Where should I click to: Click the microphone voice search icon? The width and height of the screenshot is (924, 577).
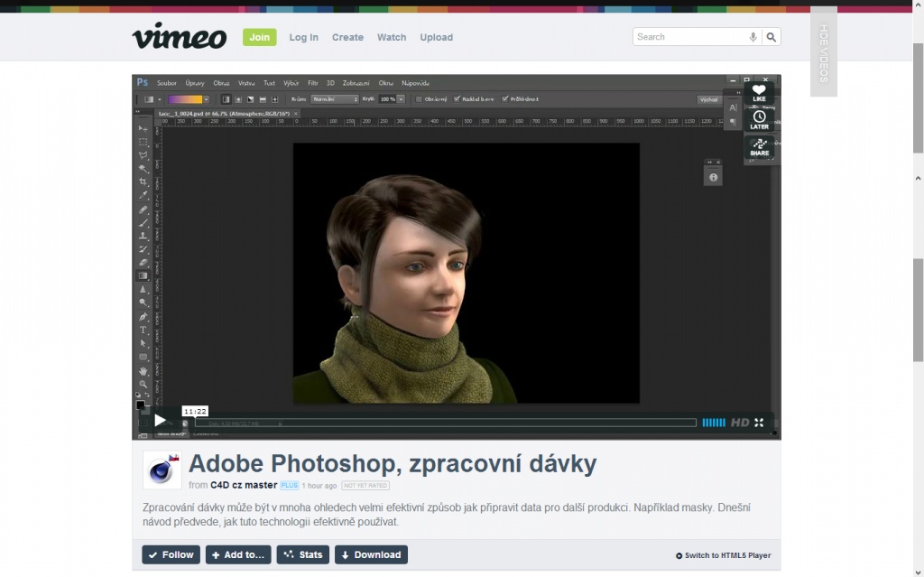pos(753,37)
